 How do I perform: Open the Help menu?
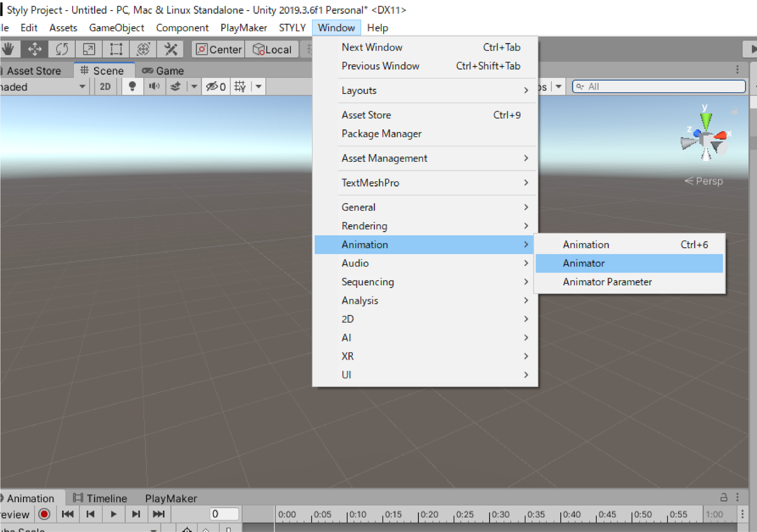[x=378, y=28]
